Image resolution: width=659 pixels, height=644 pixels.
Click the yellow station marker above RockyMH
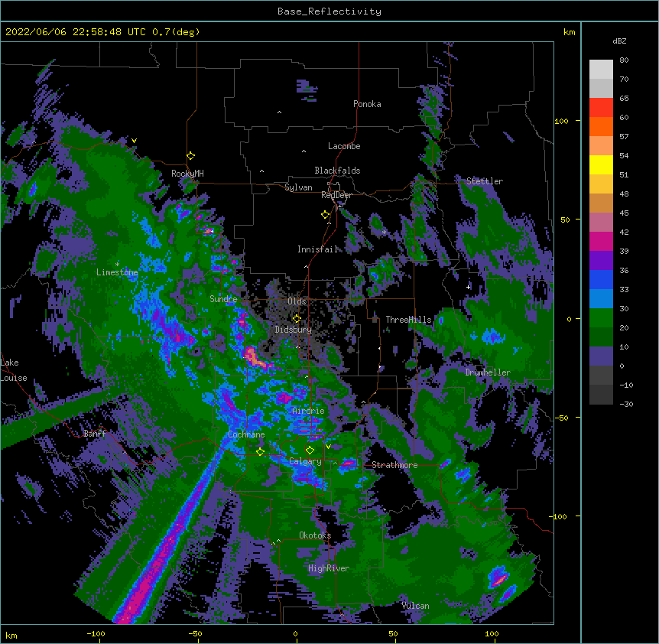[191, 156]
